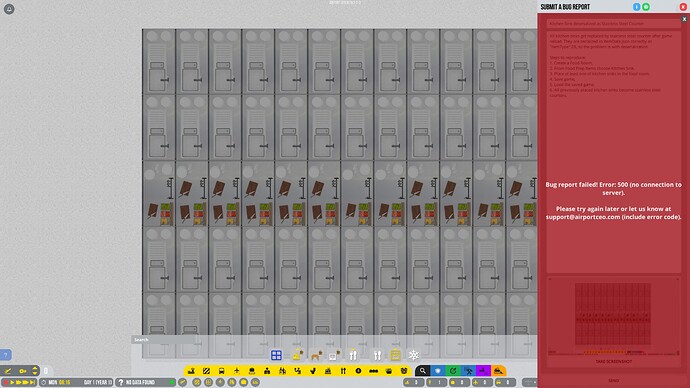Click the blue info button in bug report header
Screen dimensions: 690x388
point(636,7)
